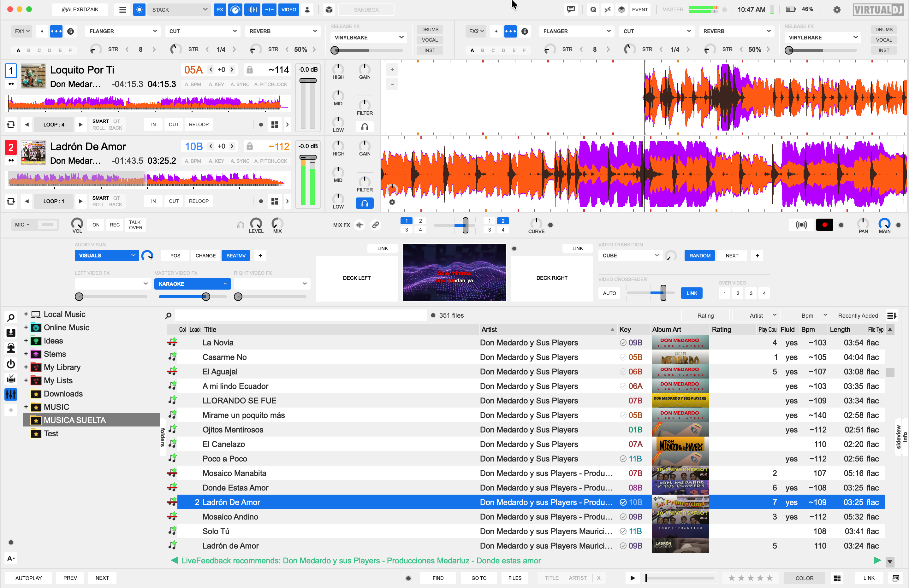Switch to the VIDEO panel tab
This screenshot has height=588, width=909.
click(288, 9)
